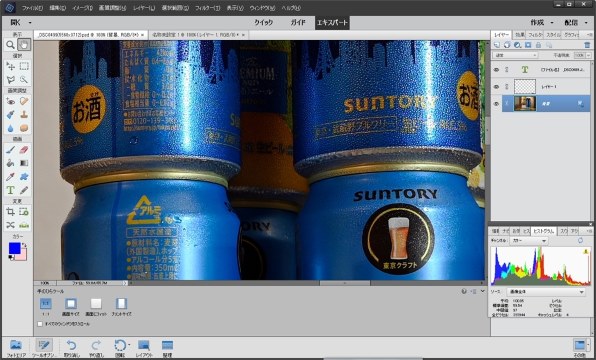Open layer blend mode dropdown

[515, 55]
